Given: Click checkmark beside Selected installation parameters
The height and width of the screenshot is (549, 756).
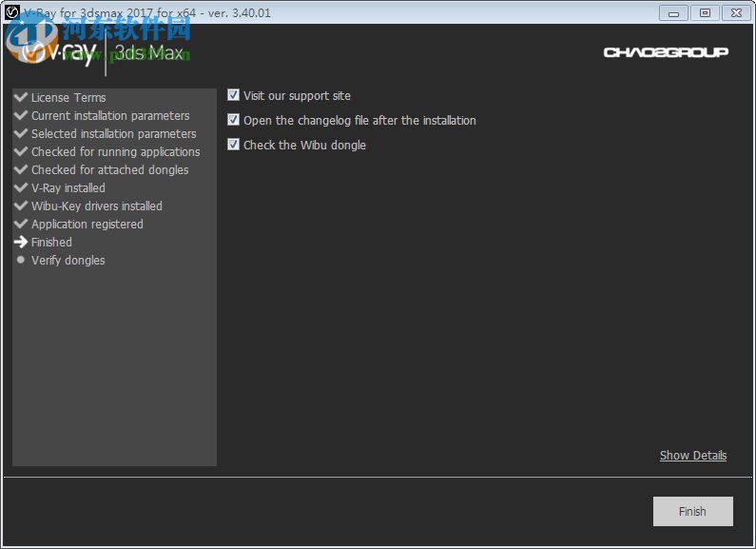Looking at the screenshot, I should pos(21,133).
